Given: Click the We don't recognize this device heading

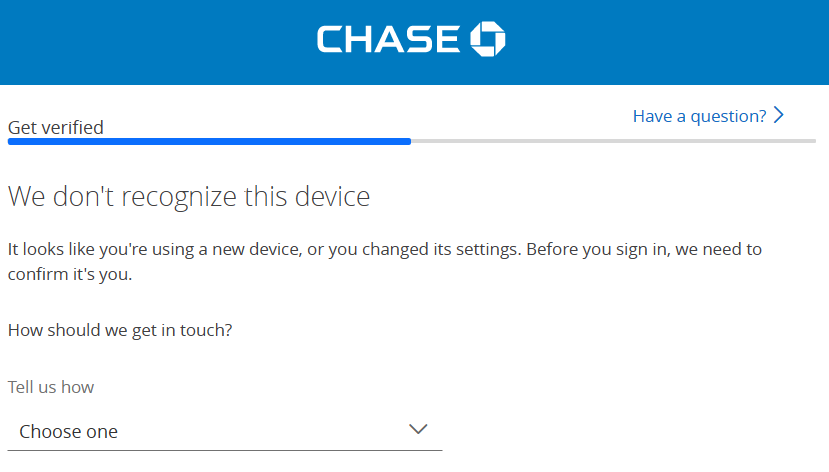Looking at the screenshot, I should [189, 197].
